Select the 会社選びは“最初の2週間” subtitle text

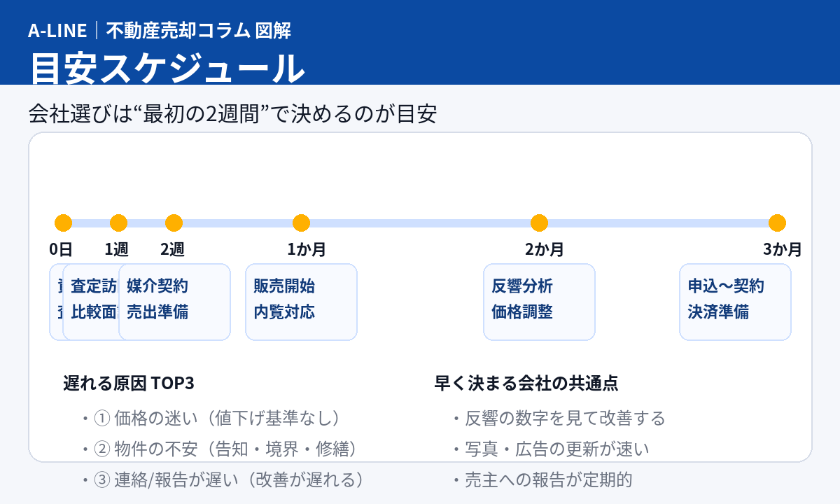pos(232,113)
